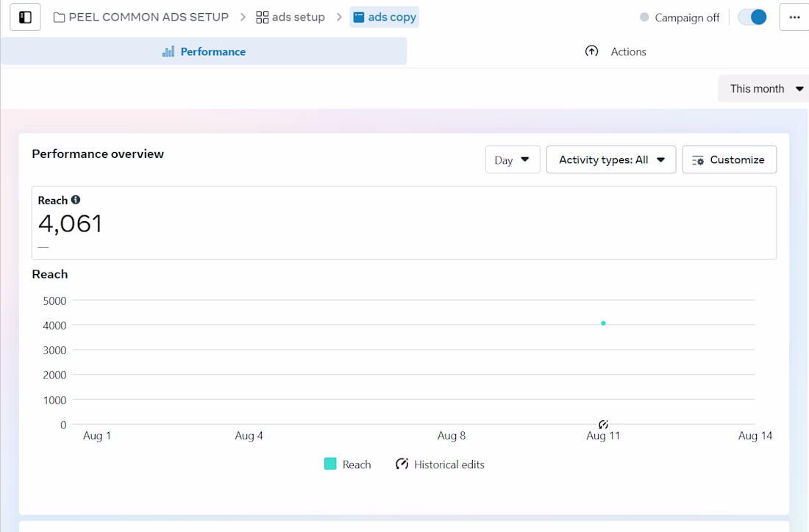Click the Customize button
809x532 pixels.
729,159
